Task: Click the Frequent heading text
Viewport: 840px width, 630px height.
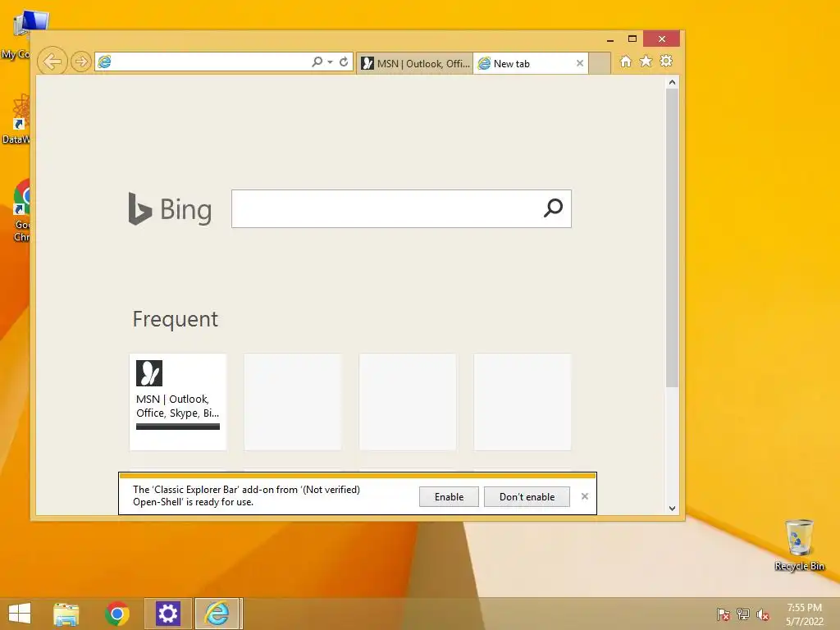Action: tap(176, 319)
